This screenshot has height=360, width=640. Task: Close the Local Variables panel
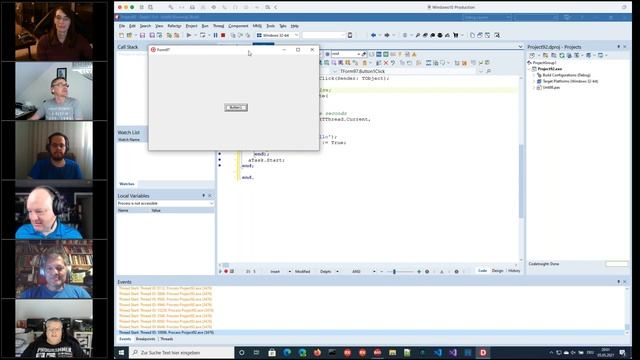(x=210, y=196)
